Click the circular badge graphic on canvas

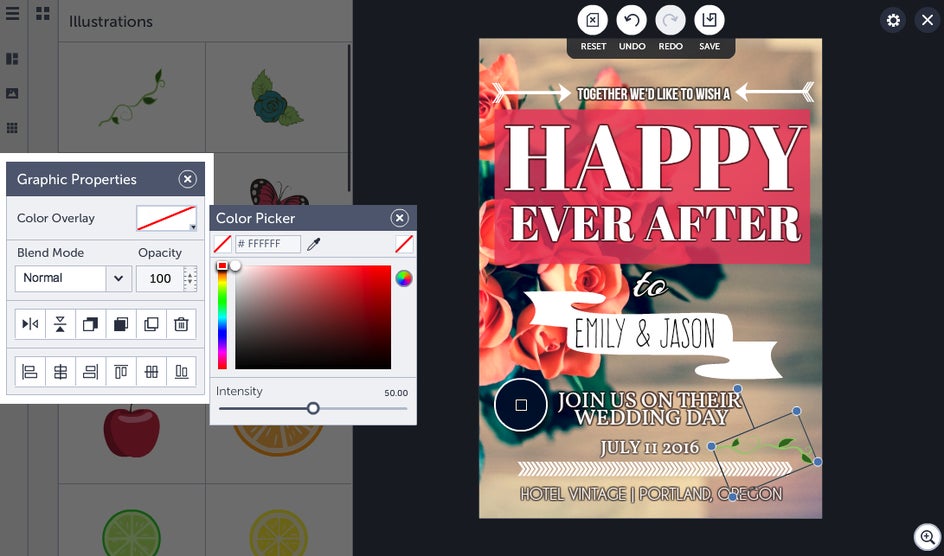click(x=521, y=405)
